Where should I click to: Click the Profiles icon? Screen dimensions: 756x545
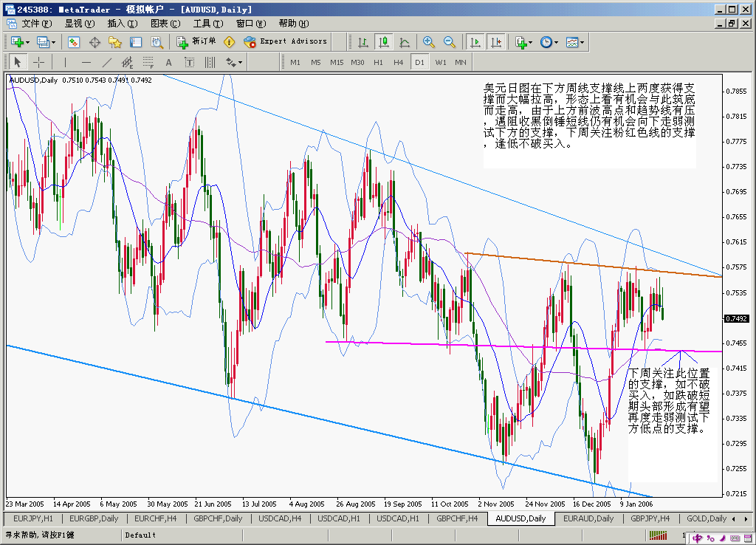pos(43,42)
